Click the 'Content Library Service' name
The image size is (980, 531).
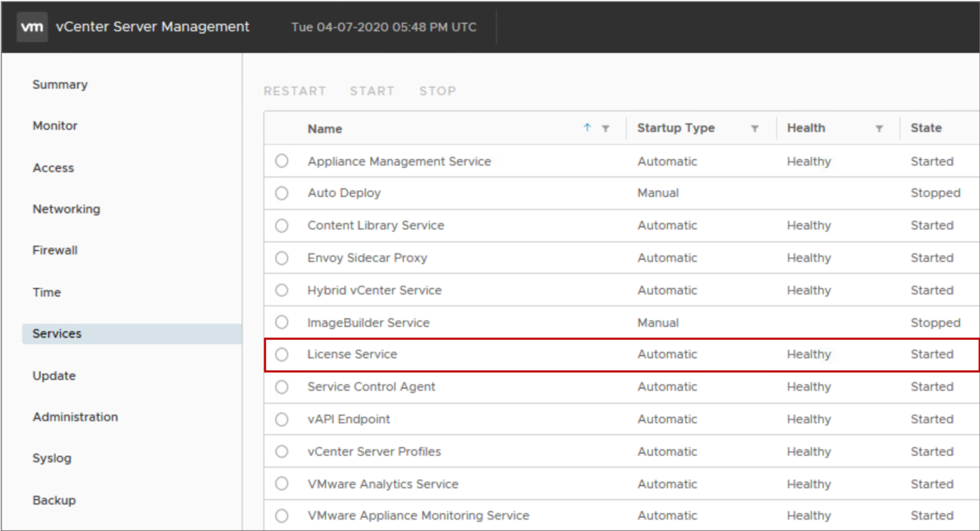tap(376, 225)
